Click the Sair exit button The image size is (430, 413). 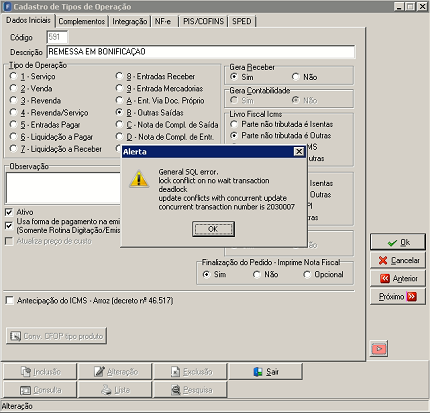point(266,372)
